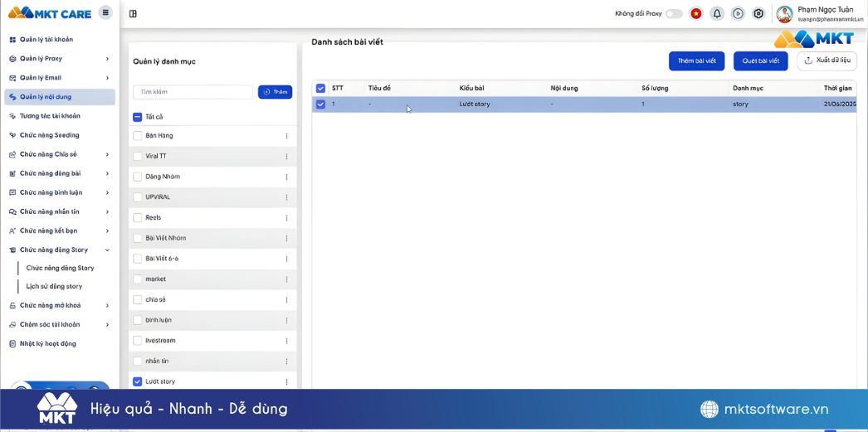Open Lịch sử đăng story menu item
The height and width of the screenshot is (432, 868).
(54, 286)
